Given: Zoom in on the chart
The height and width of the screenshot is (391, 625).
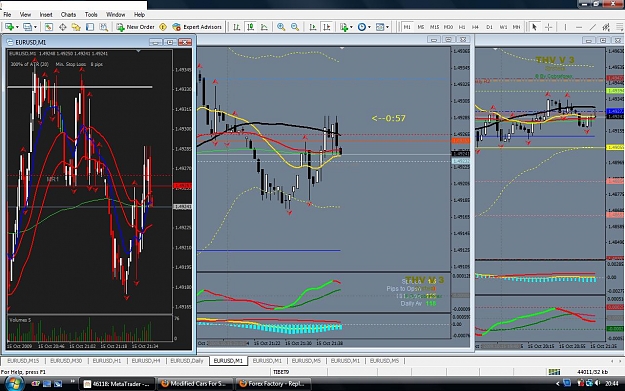Looking at the screenshot, I should (281, 27).
